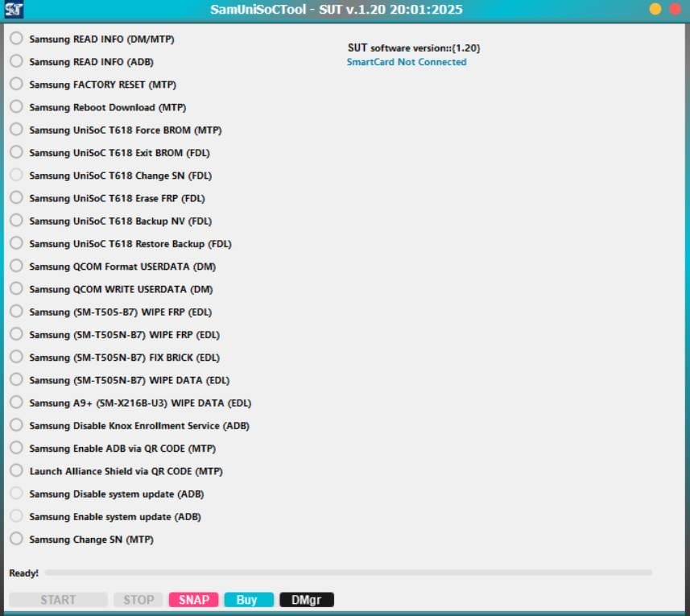Choose UniSoC T618 Erase FRP (FDL)
The height and width of the screenshot is (616, 690).
[x=16, y=197]
